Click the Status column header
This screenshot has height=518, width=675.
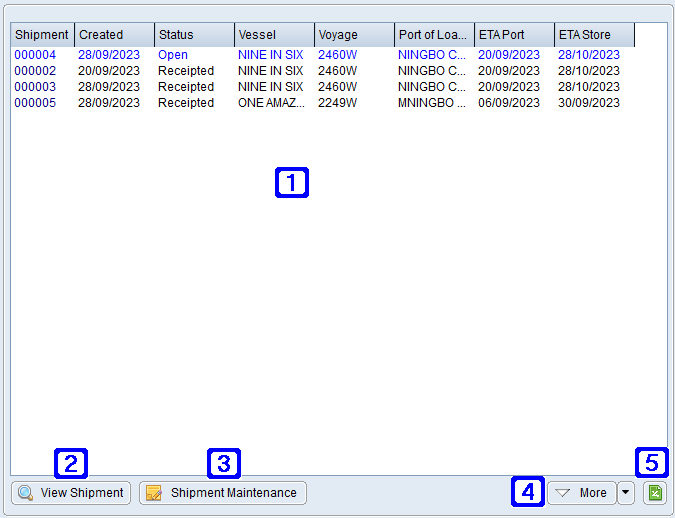click(x=194, y=35)
